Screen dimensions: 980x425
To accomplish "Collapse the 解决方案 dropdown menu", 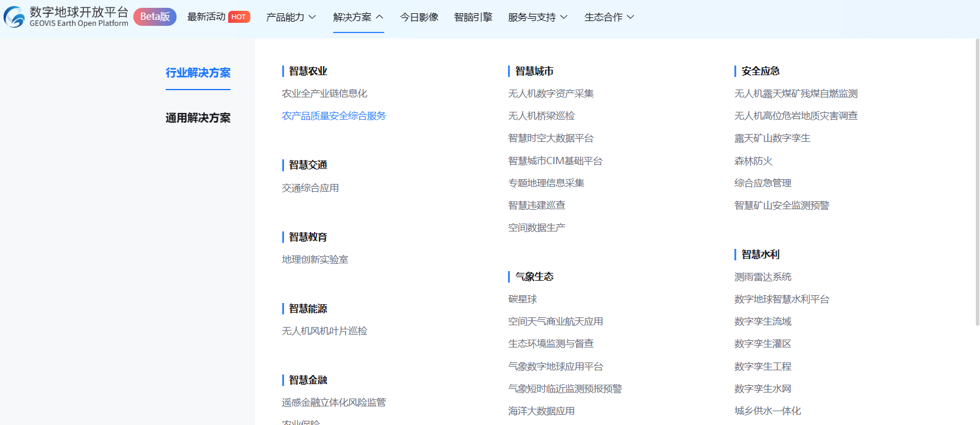I will pyautogui.click(x=358, y=17).
